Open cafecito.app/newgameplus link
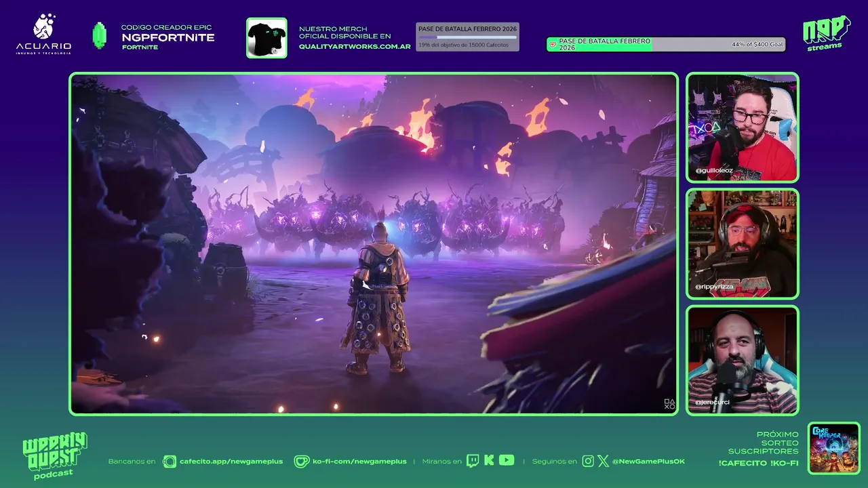Screen dimensions: 868x488 pos(231,462)
